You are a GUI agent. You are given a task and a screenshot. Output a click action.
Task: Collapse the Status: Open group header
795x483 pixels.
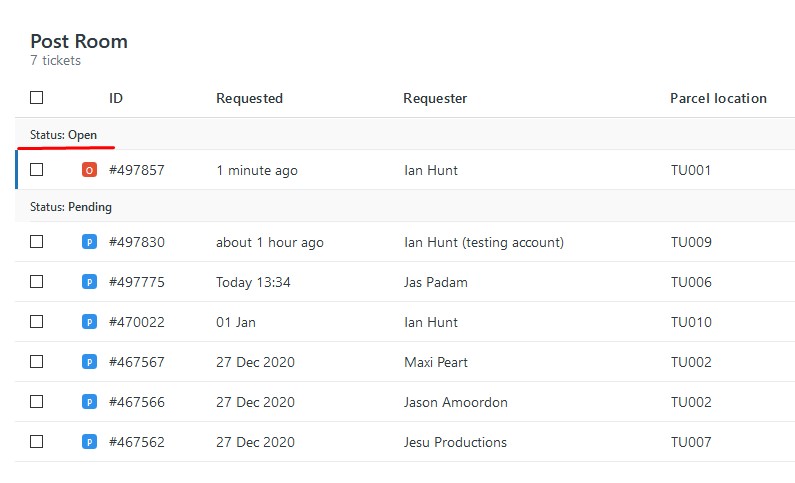63,135
